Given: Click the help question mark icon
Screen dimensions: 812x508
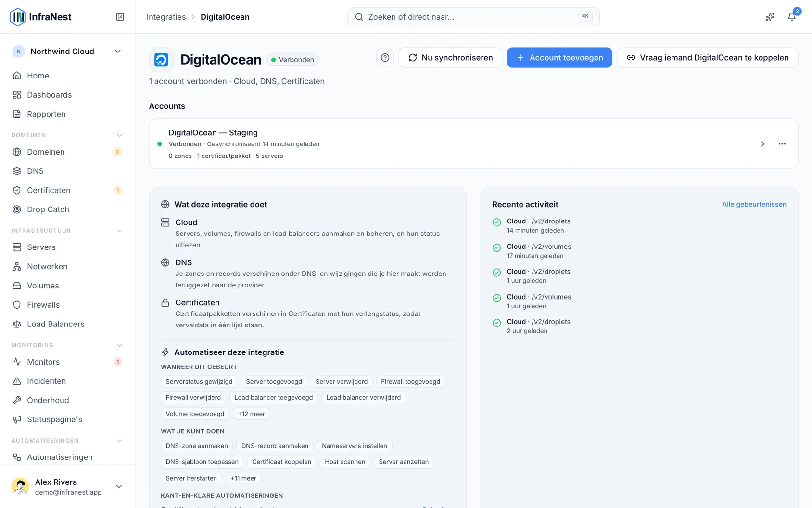Looking at the screenshot, I should click(385, 58).
